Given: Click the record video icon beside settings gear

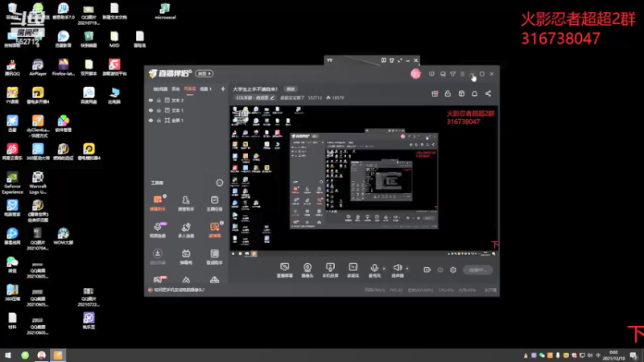Looking at the screenshot, I should pyautogui.click(x=427, y=269).
